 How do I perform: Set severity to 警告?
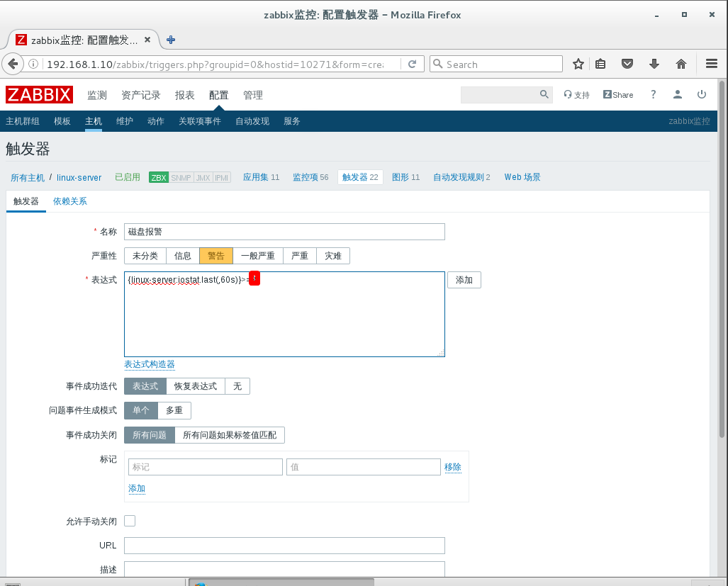216,256
